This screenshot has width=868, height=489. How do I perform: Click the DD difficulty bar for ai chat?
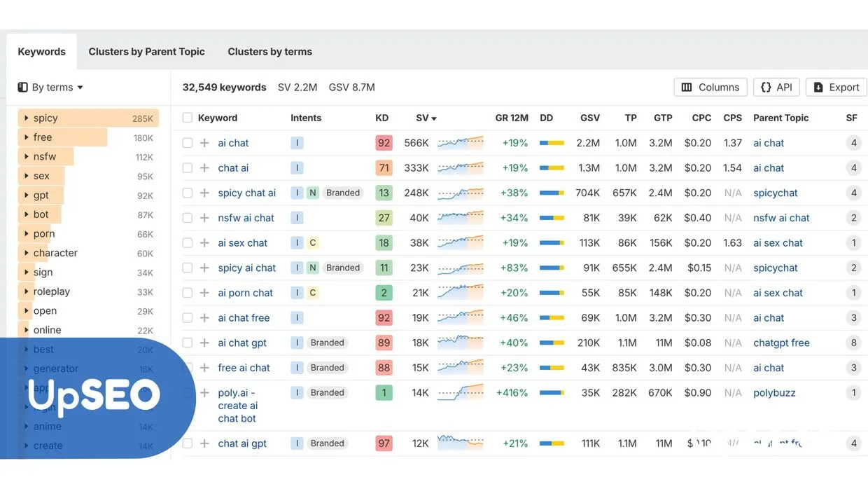(552, 142)
